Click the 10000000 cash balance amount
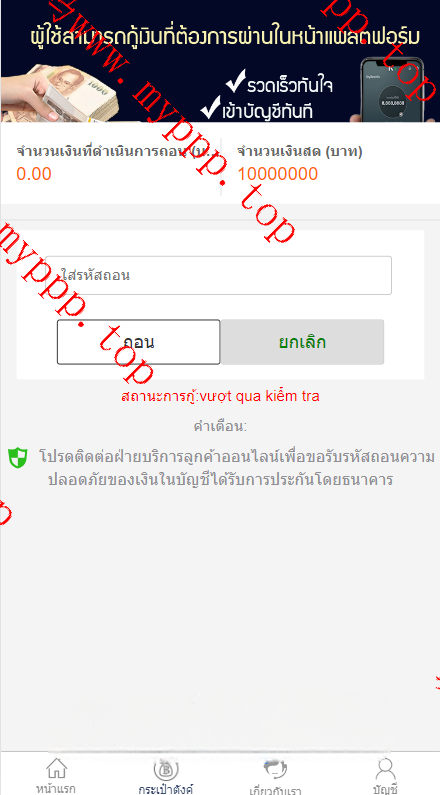This screenshot has height=795, width=440. click(x=278, y=174)
